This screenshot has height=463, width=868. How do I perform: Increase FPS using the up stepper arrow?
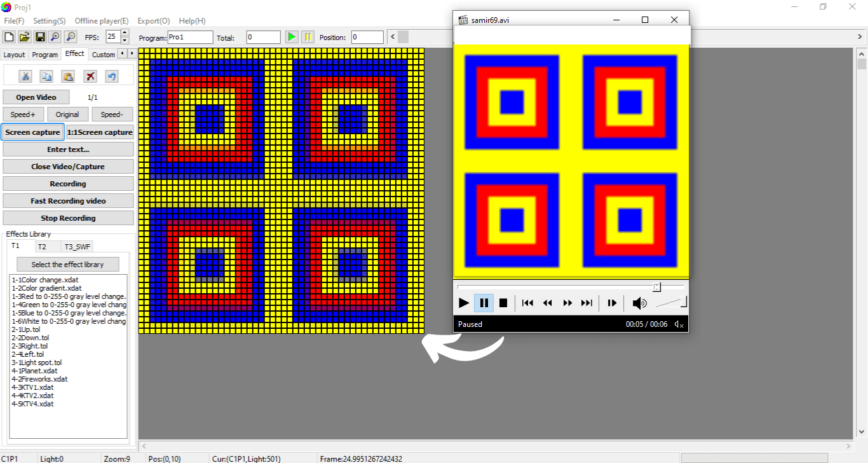pyautogui.click(x=125, y=33)
